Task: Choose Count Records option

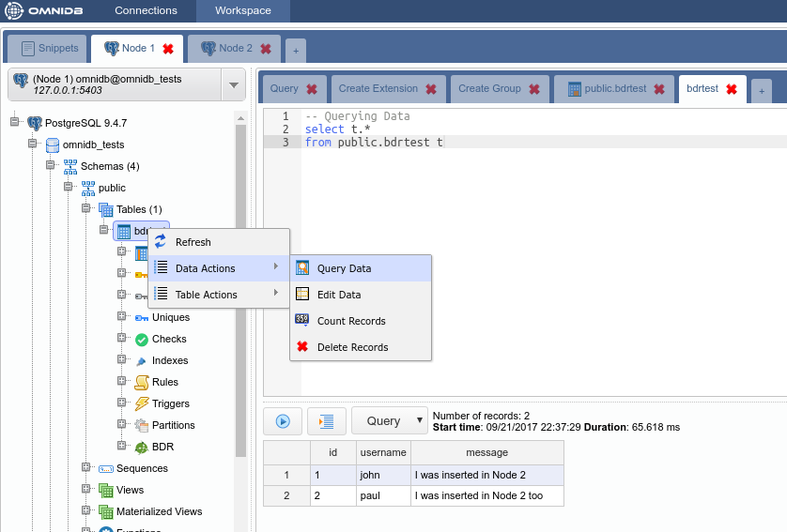Action: click(351, 321)
